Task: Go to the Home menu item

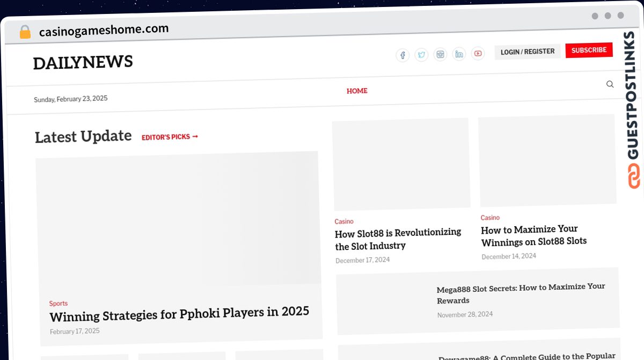Action: pyautogui.click(x=357, y=91)
